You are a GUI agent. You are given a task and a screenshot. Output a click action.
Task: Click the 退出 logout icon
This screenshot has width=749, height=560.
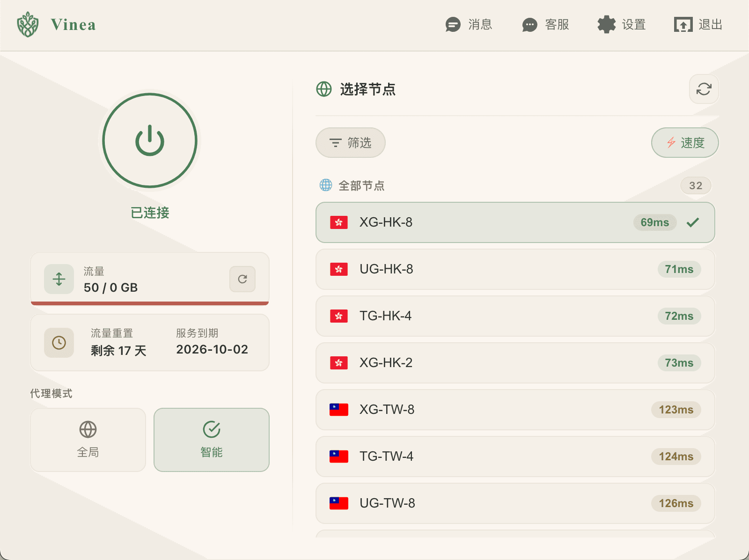[x=683, y=24]
